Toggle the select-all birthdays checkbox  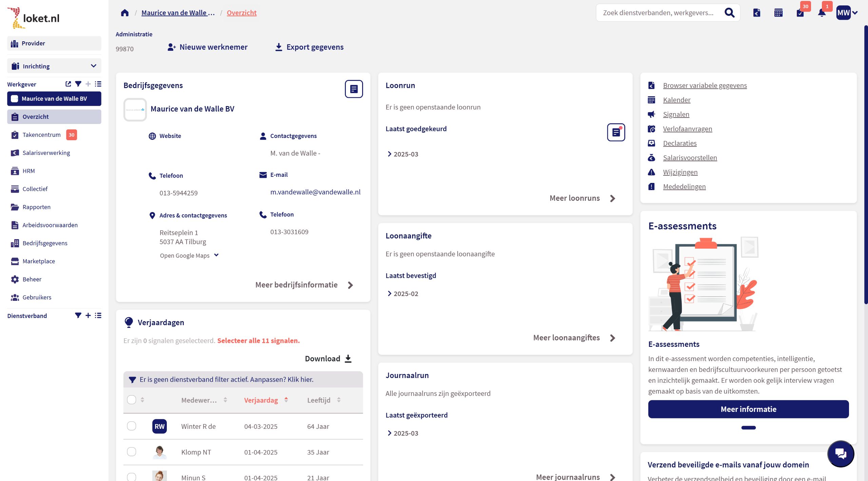click(x=132, y=400)
